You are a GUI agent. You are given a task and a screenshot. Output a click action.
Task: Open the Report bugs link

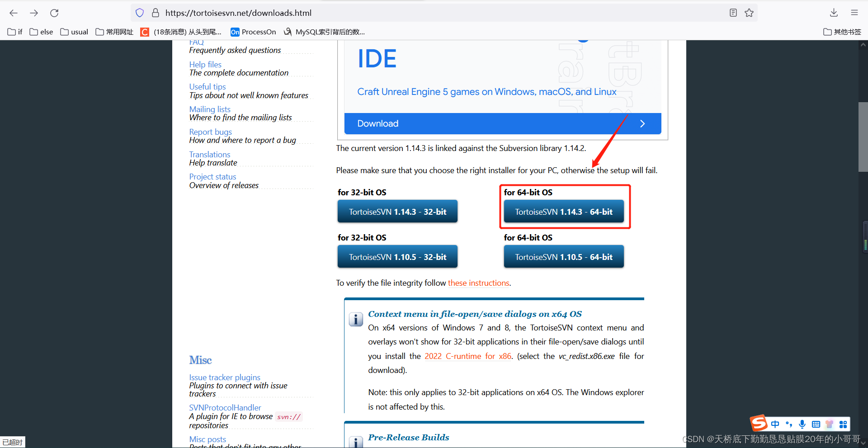pyautogui.click(x=210, y=132)
